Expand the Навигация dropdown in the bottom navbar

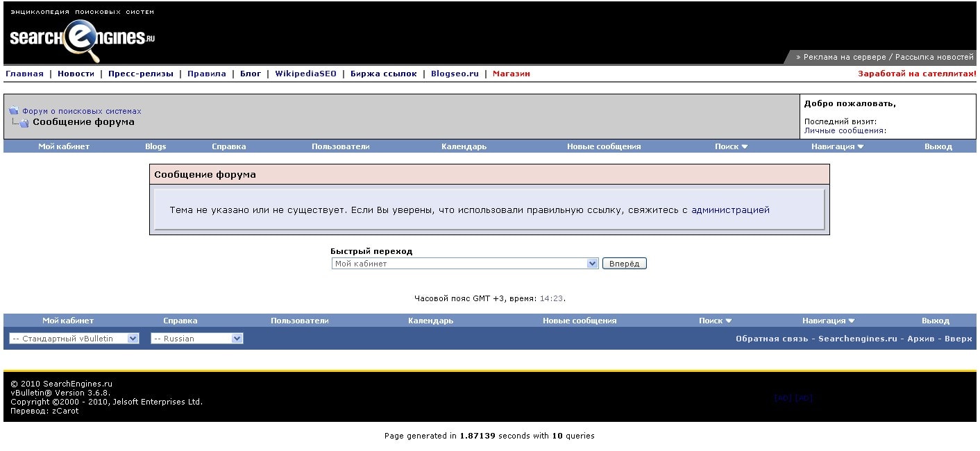coord(829,321)
